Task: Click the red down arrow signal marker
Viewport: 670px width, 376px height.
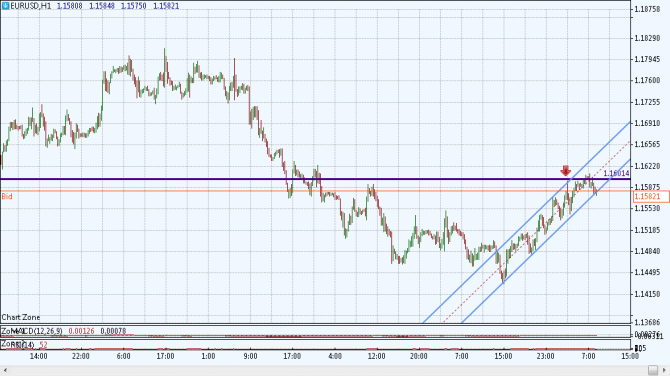Action: pos(565,171)
